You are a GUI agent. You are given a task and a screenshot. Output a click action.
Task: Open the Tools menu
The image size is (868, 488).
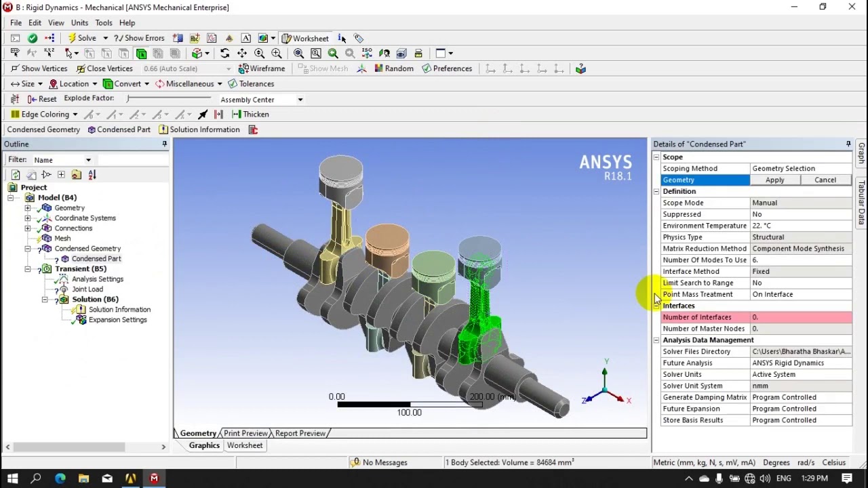(104, 22)
